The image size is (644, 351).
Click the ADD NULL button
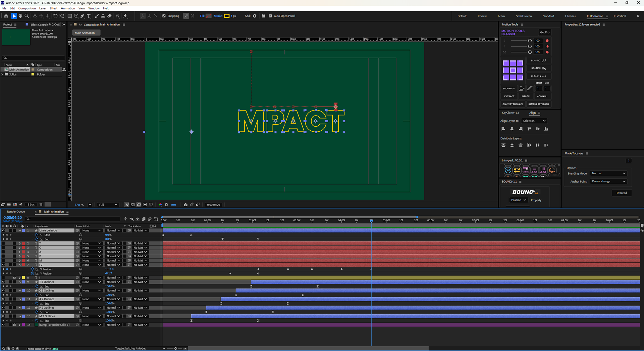542,96
